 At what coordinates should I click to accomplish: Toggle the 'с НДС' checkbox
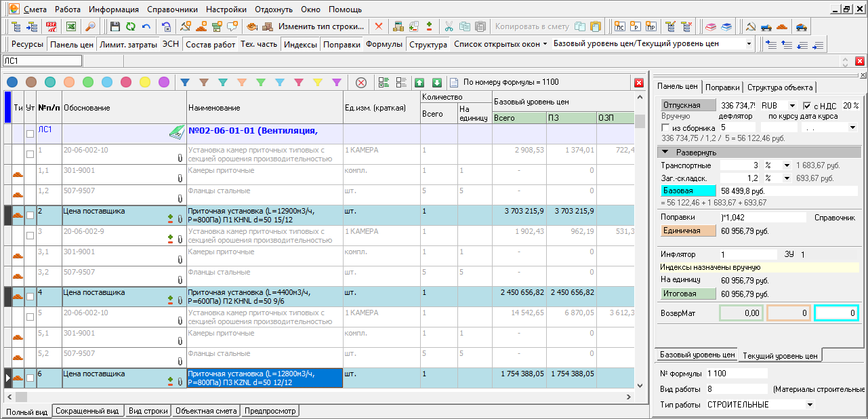point(807,106)
